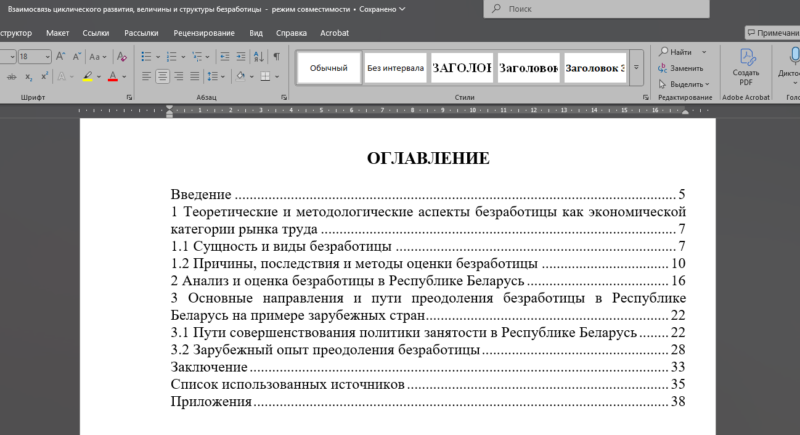Open the Справка tab
Image resolution: width=800 pixels, height=435 pixels.
[x=291, y=33]
